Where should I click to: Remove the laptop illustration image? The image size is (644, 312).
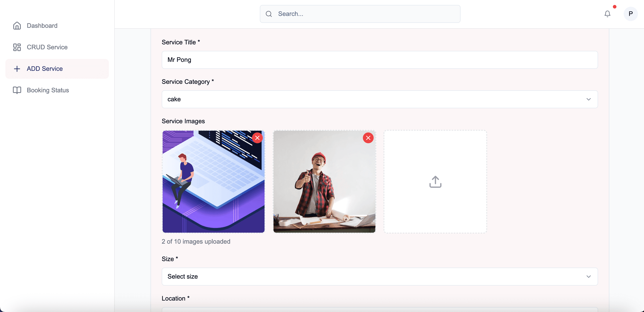coord(257,138)
